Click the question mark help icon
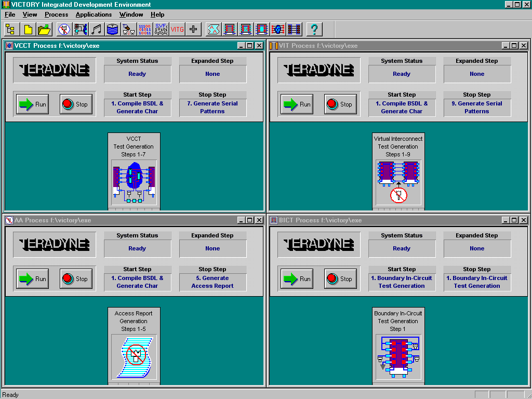Image resolution: width=532 pixels, height=399 pixels. coord(314,29)
